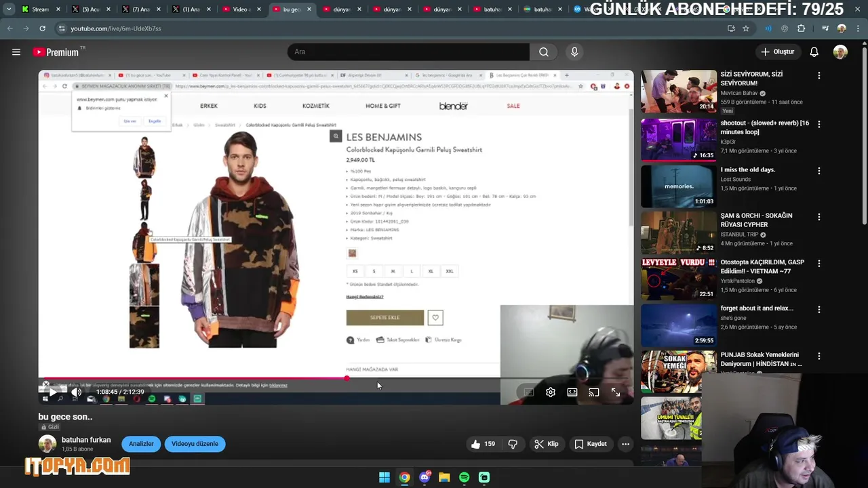Open the SİZİ SEVİYORUM video thumbnail
The image size is (868, 488).
(679, 91)
